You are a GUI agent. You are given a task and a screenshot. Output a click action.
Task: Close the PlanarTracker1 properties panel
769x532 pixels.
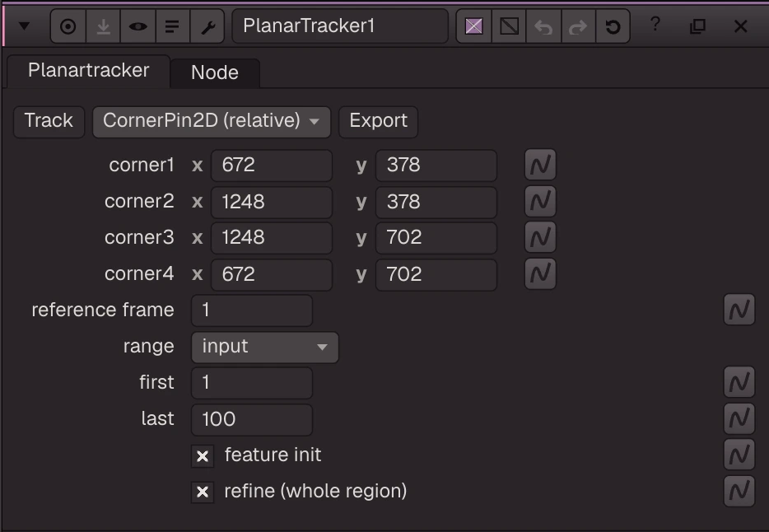[740, 26]
